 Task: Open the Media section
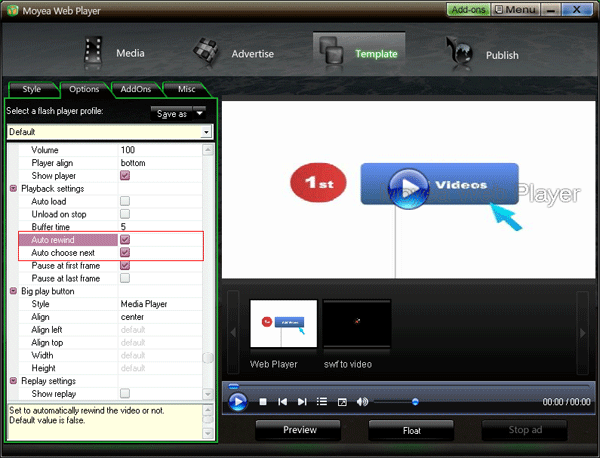(114, 53)
